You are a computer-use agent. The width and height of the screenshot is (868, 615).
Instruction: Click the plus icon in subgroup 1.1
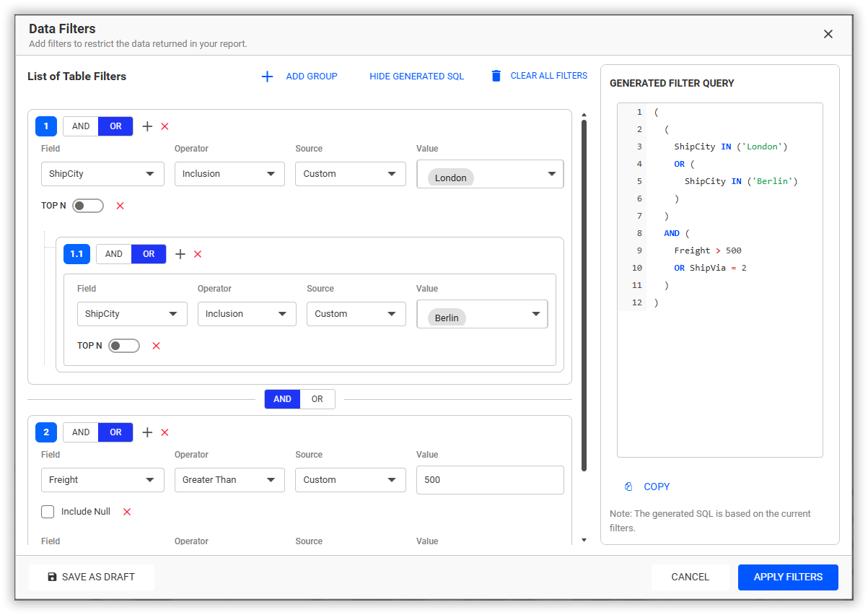[180, 254]
